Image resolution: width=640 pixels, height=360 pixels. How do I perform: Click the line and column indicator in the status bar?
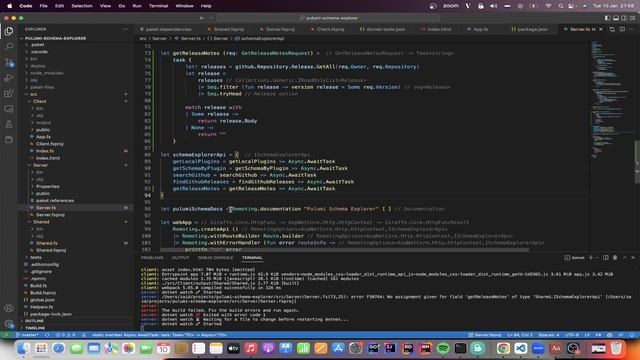coord(519,335)
